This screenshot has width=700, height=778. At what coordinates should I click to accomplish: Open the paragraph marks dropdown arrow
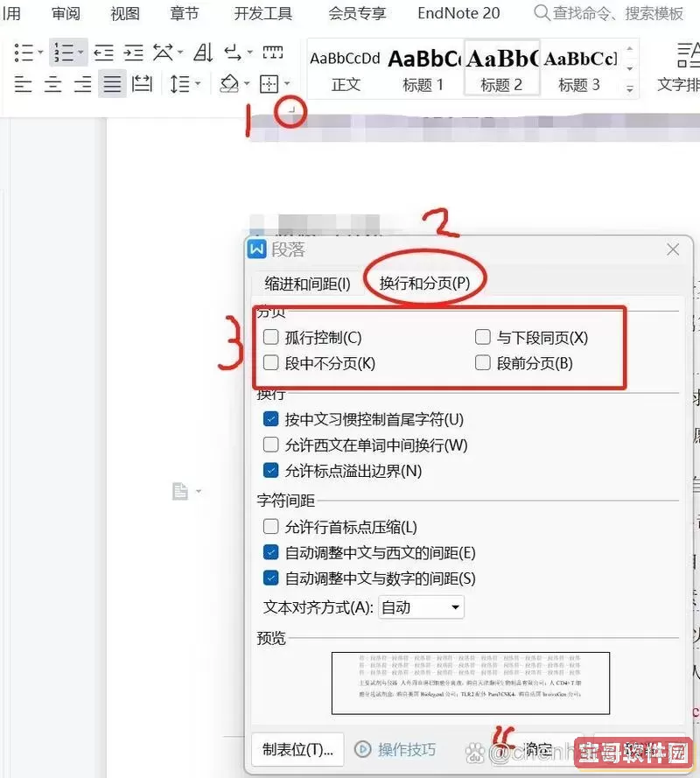coord(250,53)
